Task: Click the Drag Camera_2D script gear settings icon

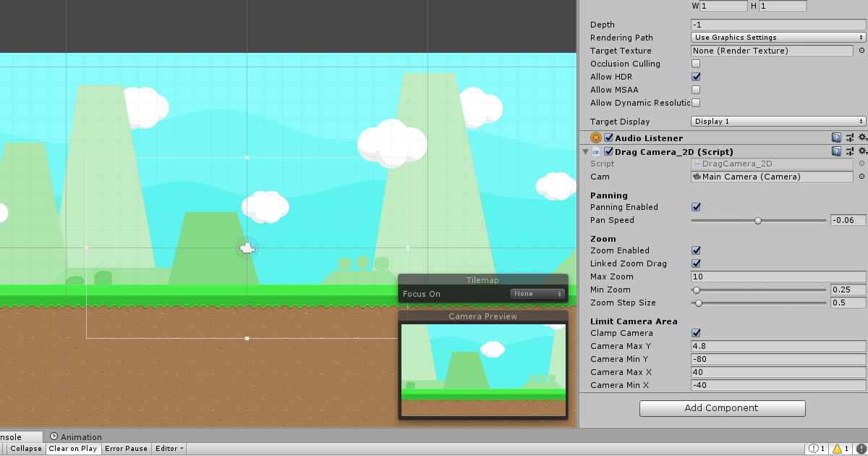Action: (862, 151)
